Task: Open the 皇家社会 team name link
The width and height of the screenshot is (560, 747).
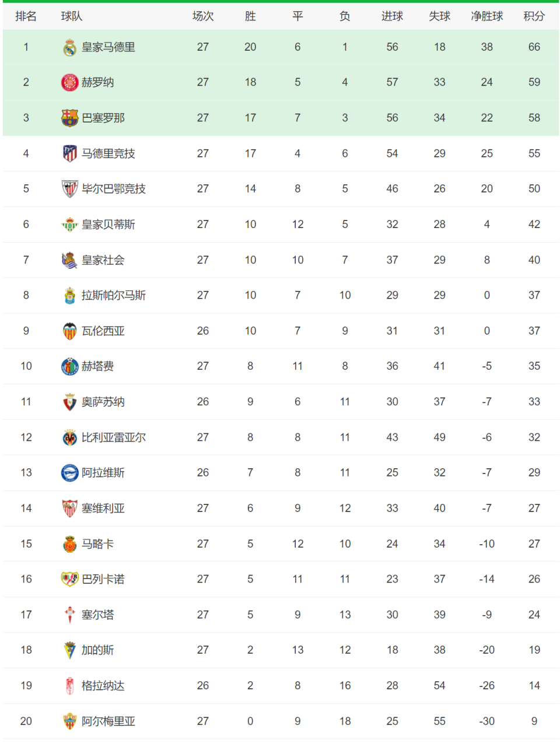Action: 103,260
